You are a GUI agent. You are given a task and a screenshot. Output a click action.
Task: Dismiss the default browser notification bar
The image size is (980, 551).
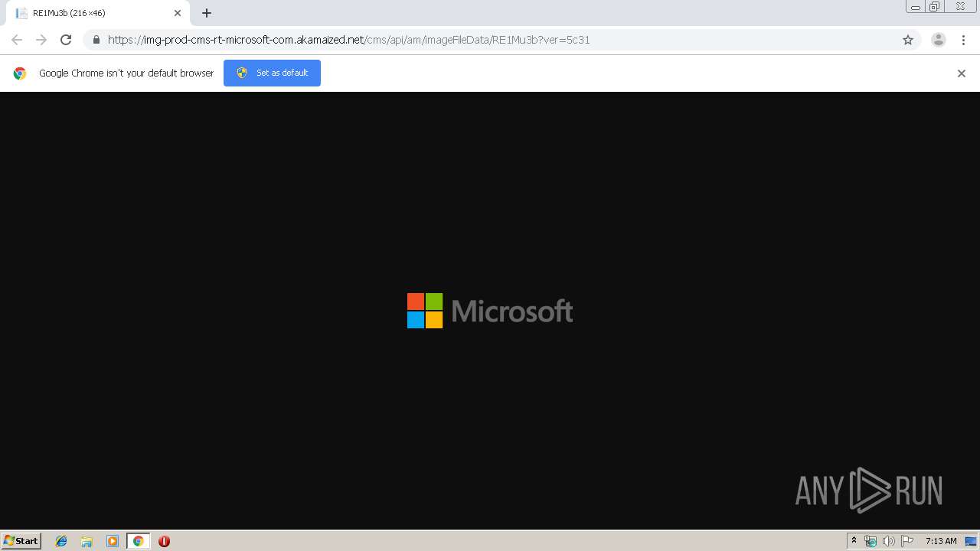tap(962, 73)
